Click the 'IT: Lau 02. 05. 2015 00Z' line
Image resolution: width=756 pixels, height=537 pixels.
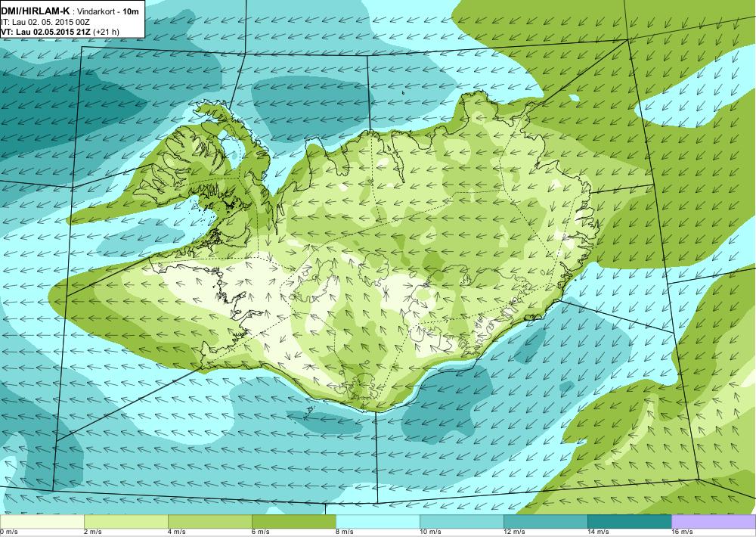pyautogui.click(x=45, y=22)
